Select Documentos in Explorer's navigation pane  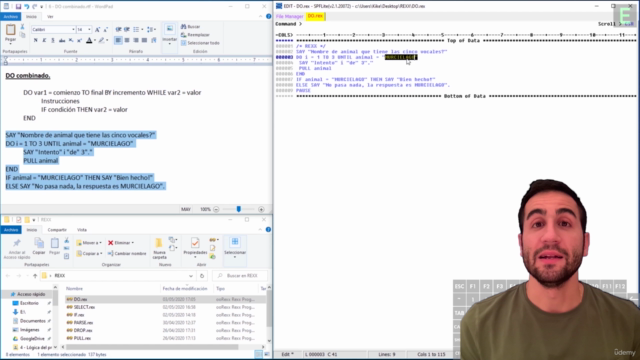32,321
